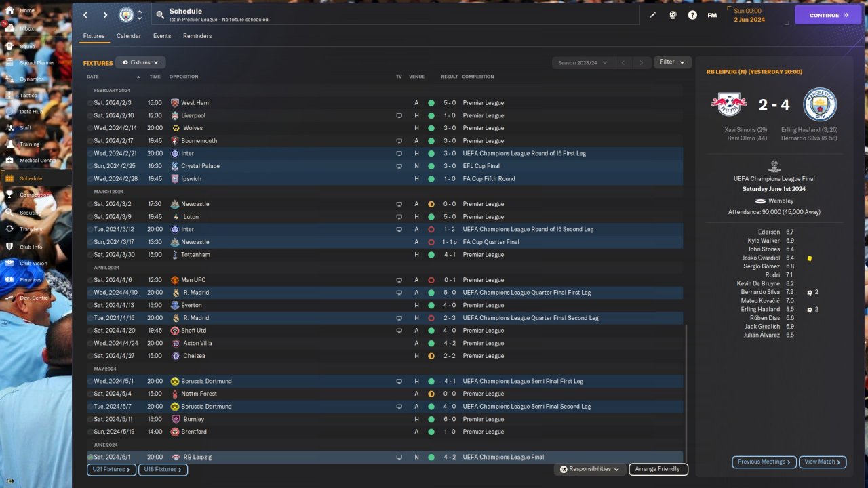
Task: Click the search magnifier icon
Action: (x=159, y=15)
